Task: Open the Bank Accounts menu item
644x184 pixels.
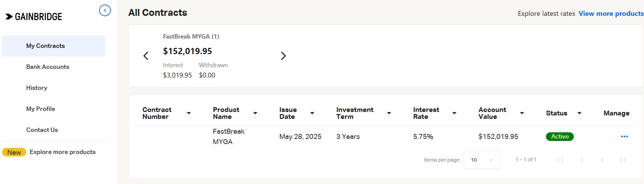Action: (x=47, y=67)
